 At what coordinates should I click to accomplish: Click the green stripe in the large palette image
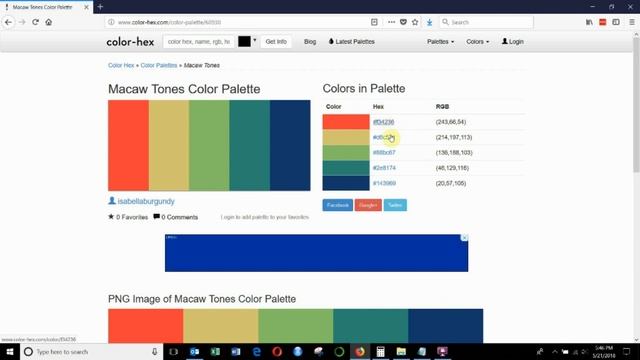[209, 145]
